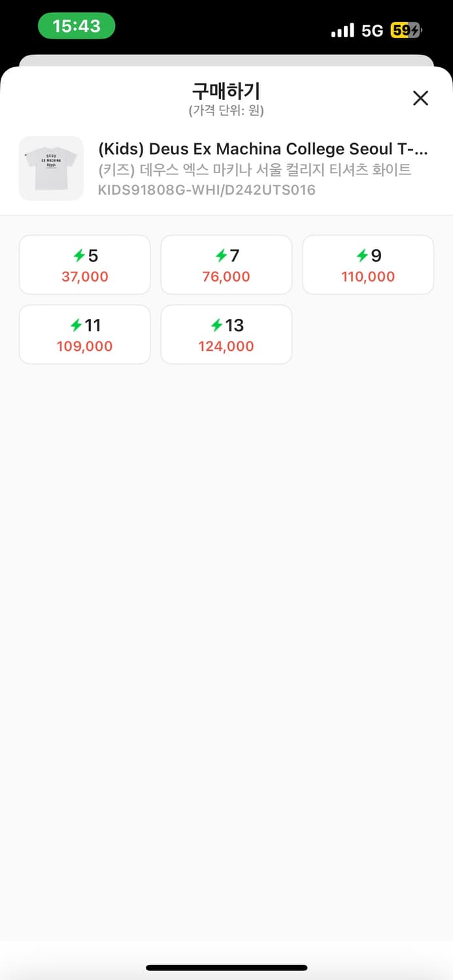Tap the lightning bolt icon beside size 9
The height and width of the screenshot is (980, 453).
point(362,255)
